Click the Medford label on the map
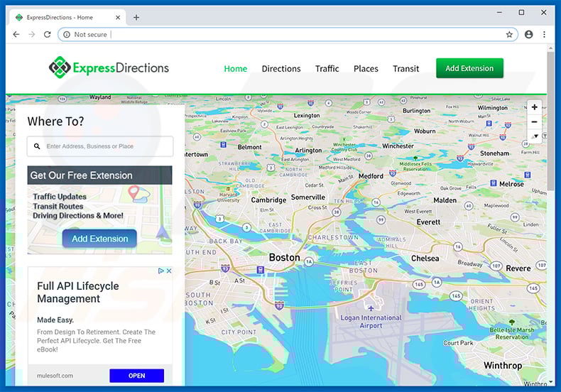The width and height of the screenshot is (561, 392). pos(371,176)
